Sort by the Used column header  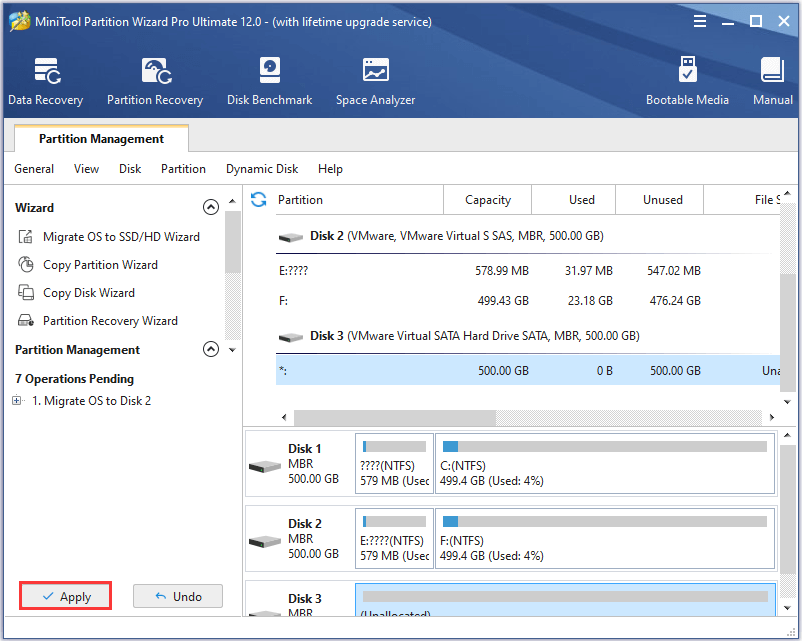pos(574,200)
